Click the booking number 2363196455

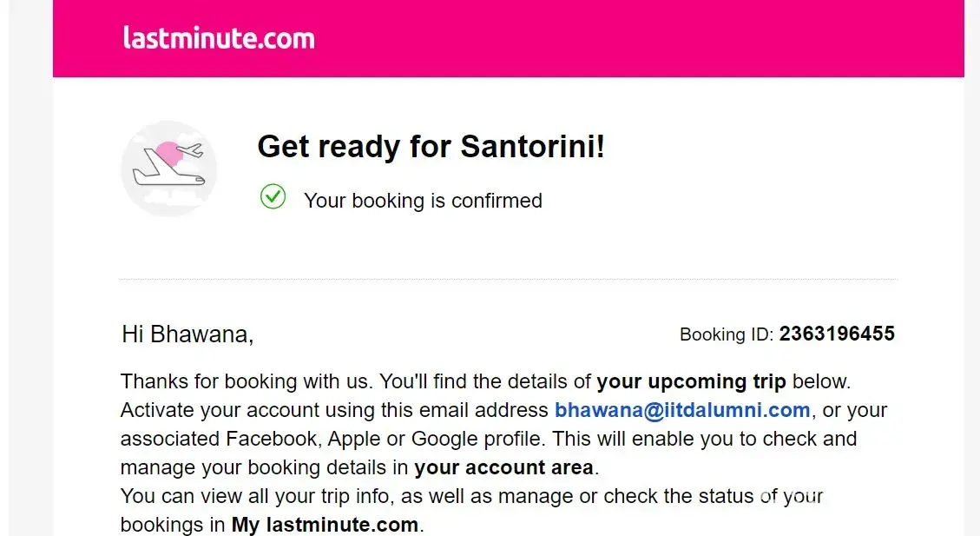[836, 334]
